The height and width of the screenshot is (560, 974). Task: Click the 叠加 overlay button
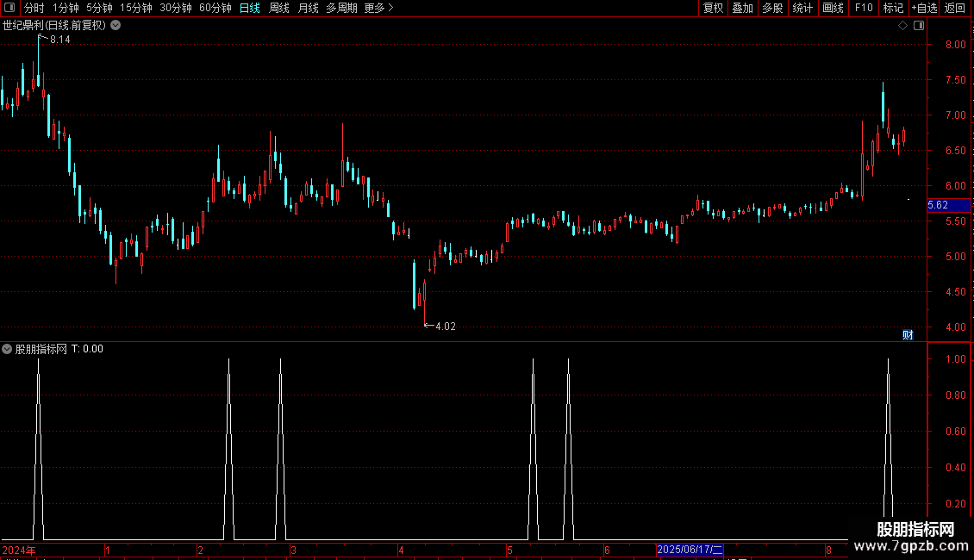[742, 8]
